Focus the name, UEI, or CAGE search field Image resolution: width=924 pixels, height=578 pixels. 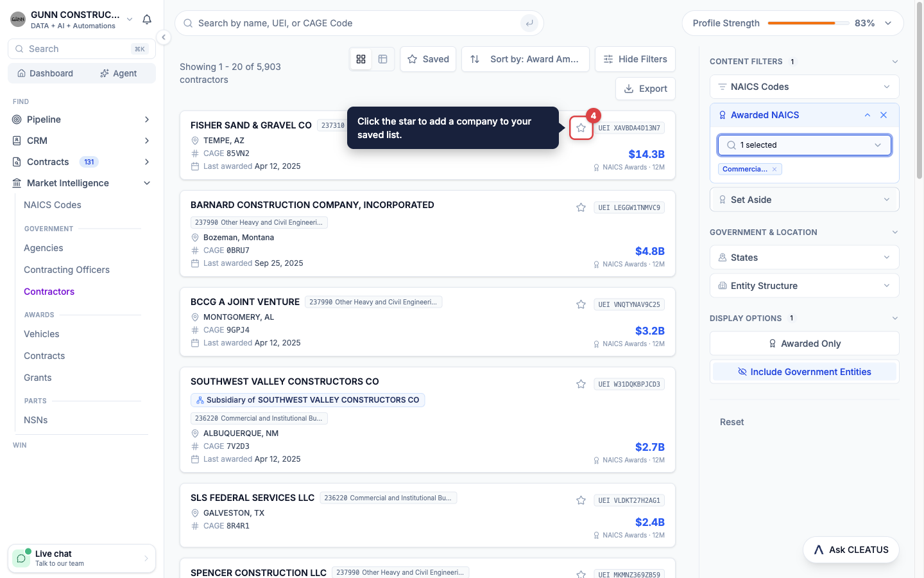pos(359,23)
